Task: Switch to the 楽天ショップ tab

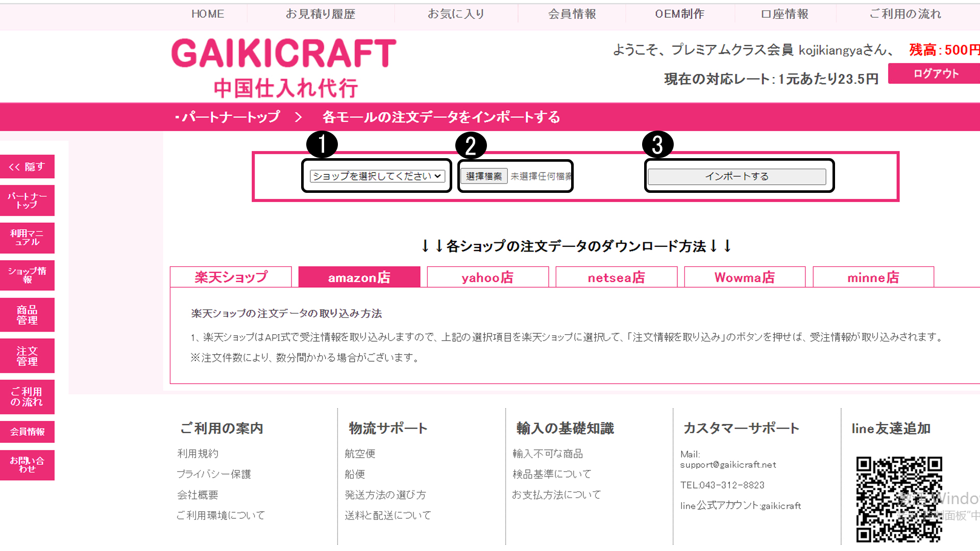Action: coord(231,277)
